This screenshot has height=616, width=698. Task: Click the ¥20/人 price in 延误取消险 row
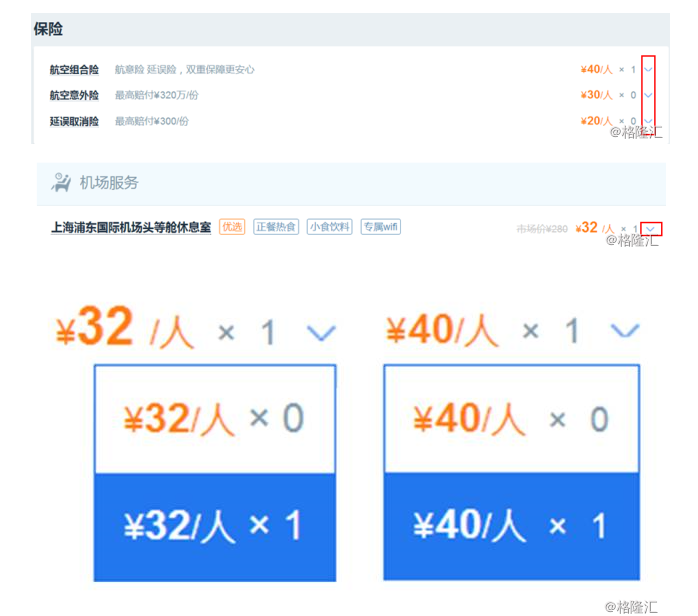coord(597,121)
